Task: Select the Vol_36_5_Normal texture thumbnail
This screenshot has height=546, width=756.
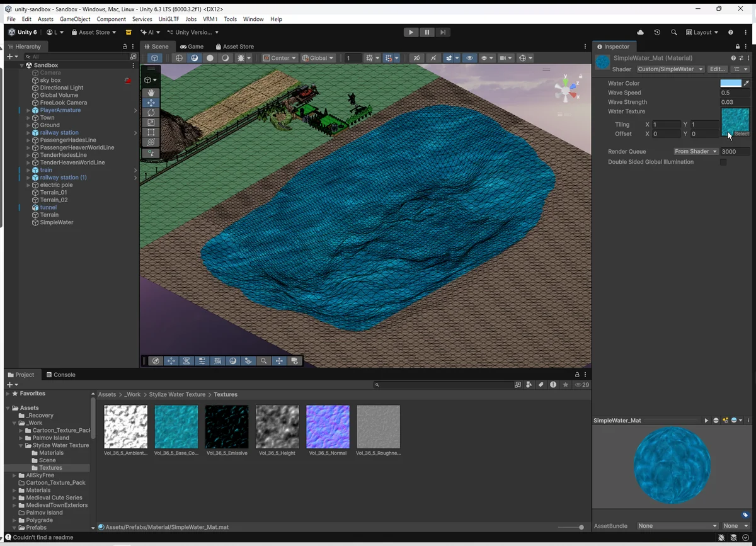Action: (x=328, y=426)
